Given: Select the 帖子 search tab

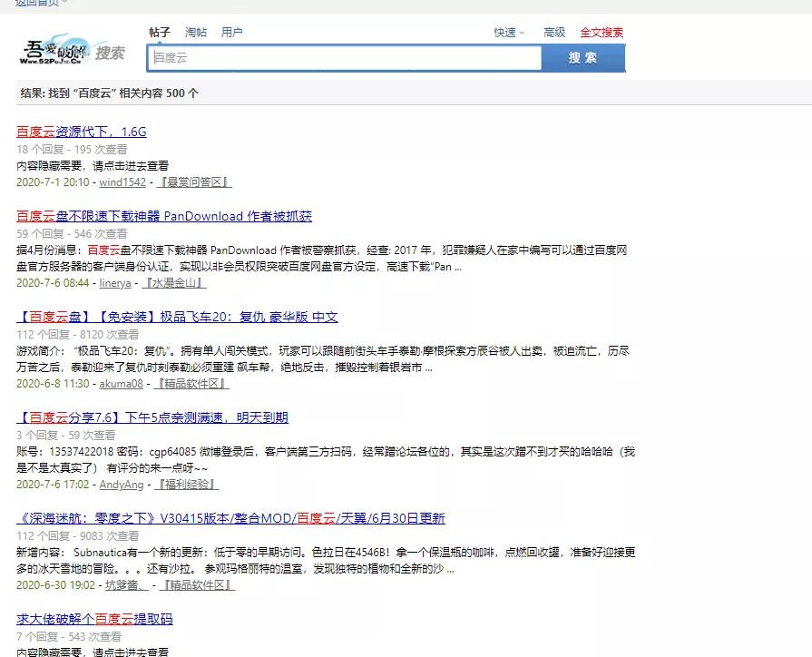Looking at the screenshot, I should [x=160, y=32].
